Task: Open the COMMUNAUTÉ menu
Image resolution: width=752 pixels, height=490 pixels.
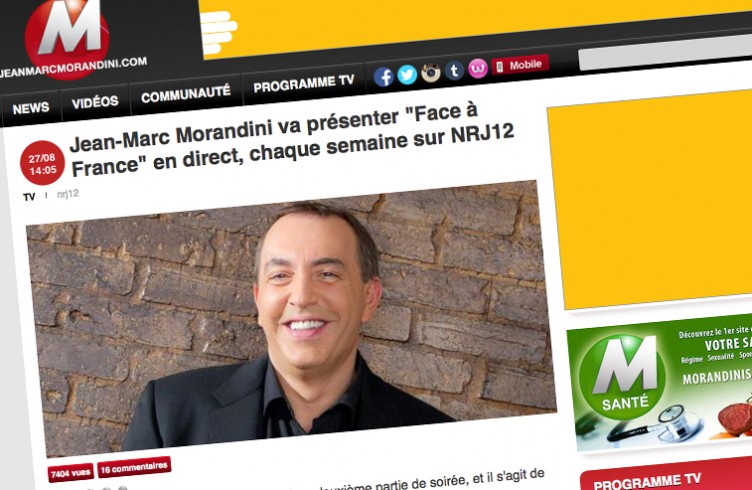Action: pos(186,94)
